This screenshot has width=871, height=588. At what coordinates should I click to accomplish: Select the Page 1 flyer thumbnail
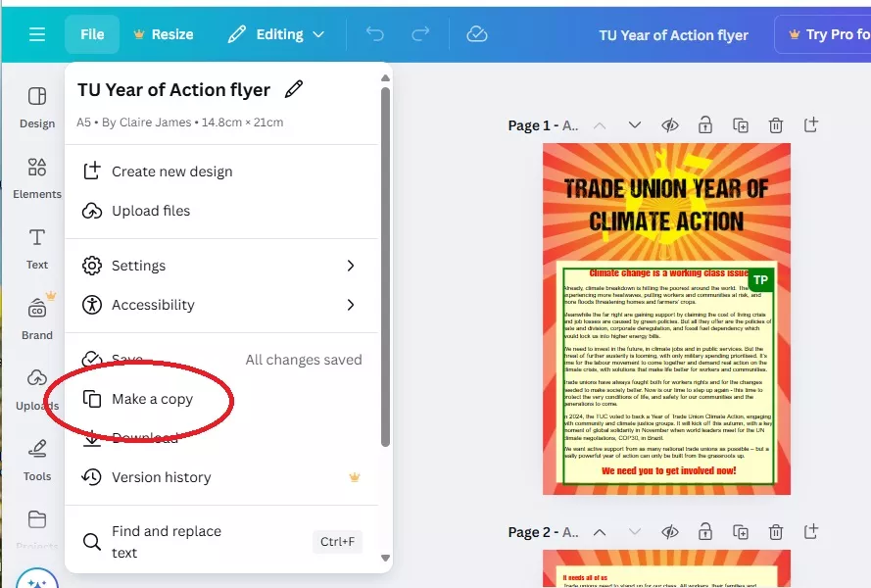point(666,318)
